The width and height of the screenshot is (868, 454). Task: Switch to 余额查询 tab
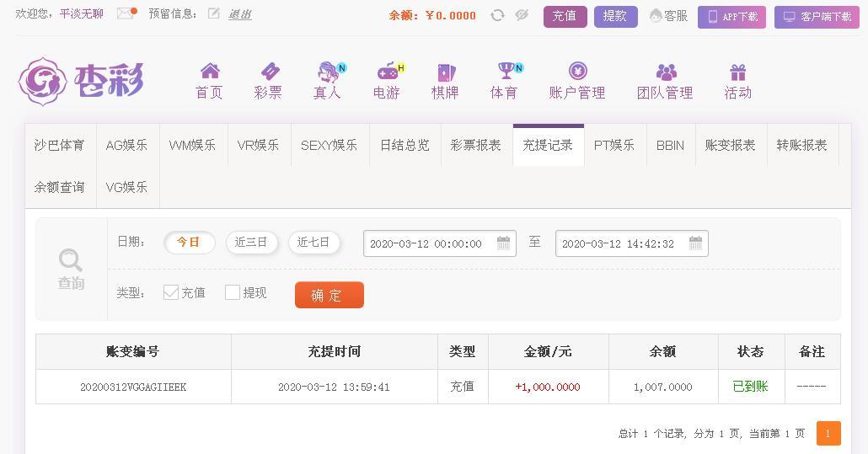point(60,188)
